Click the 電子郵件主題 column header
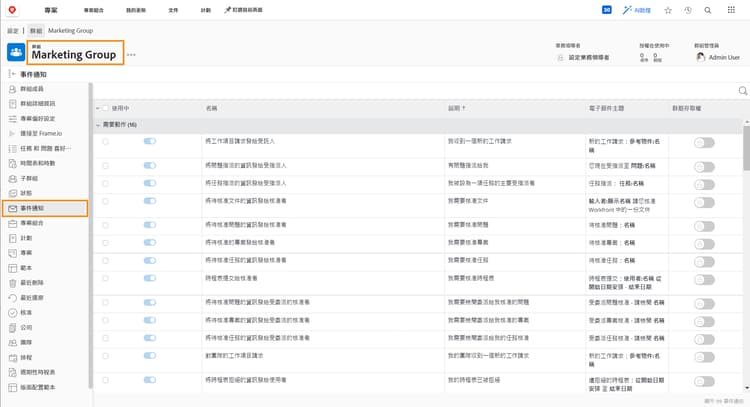The height and width of the screenshot is (407, 750). click(607, 109)
